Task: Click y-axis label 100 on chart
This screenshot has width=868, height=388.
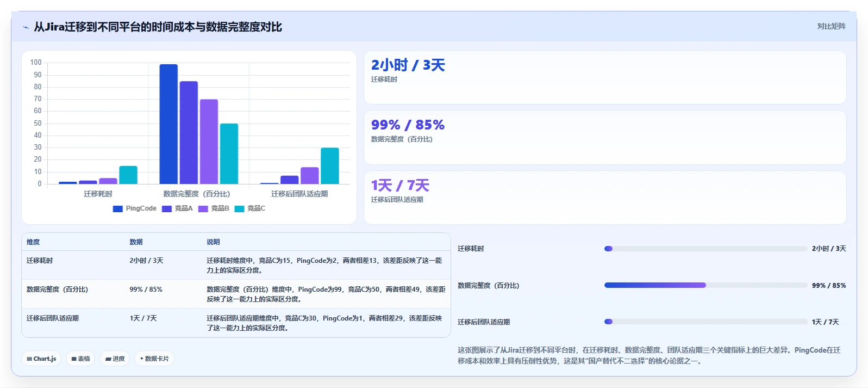Action: click(x=36, y=63)
